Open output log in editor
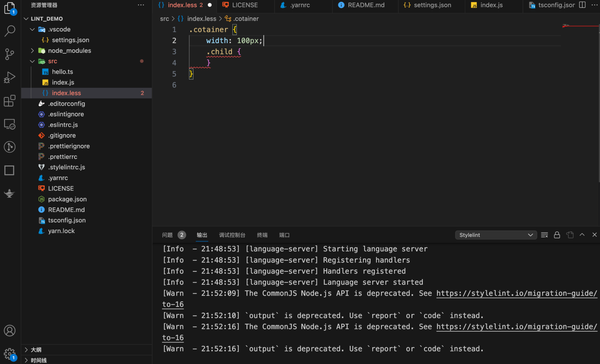 570,235
